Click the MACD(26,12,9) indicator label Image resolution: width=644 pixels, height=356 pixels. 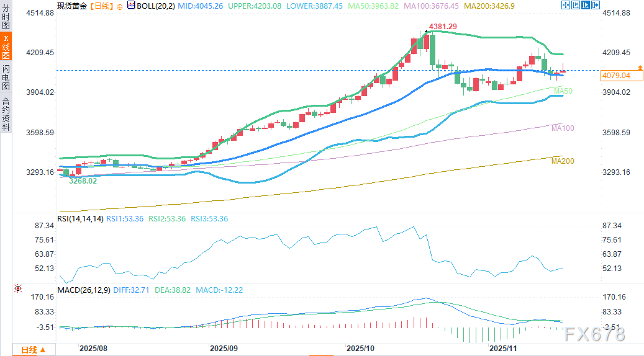click(84, 290)
